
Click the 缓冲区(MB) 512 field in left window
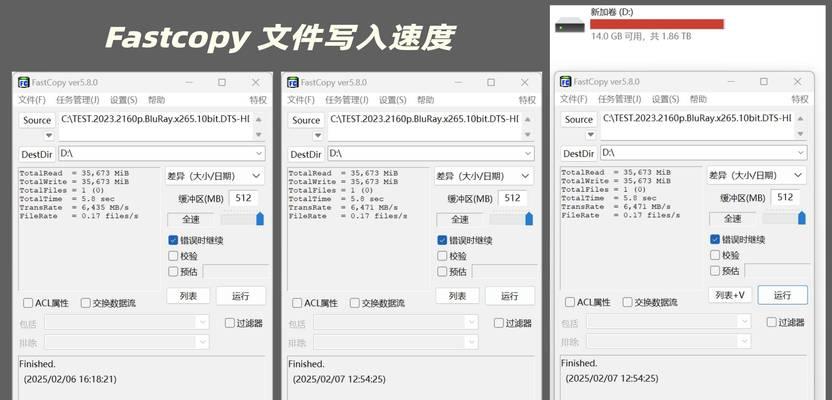(x=244, y=198)
